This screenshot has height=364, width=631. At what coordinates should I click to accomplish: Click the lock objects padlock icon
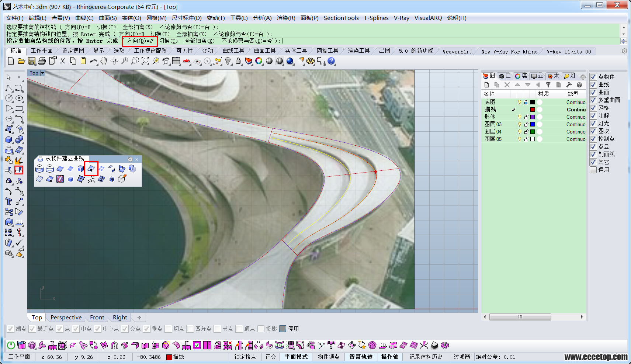[239, 61]
